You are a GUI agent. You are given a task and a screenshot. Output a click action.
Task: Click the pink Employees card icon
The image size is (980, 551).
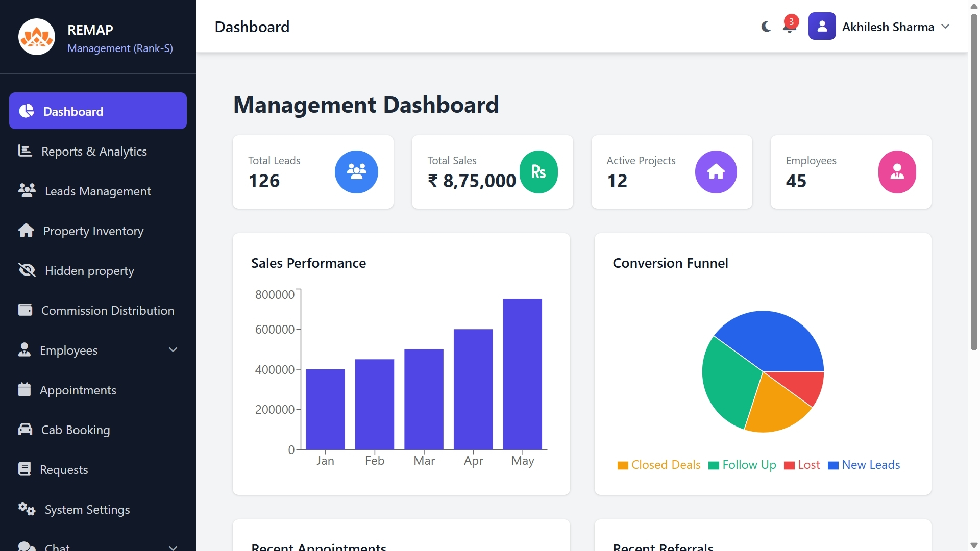(x=897, y=172)
